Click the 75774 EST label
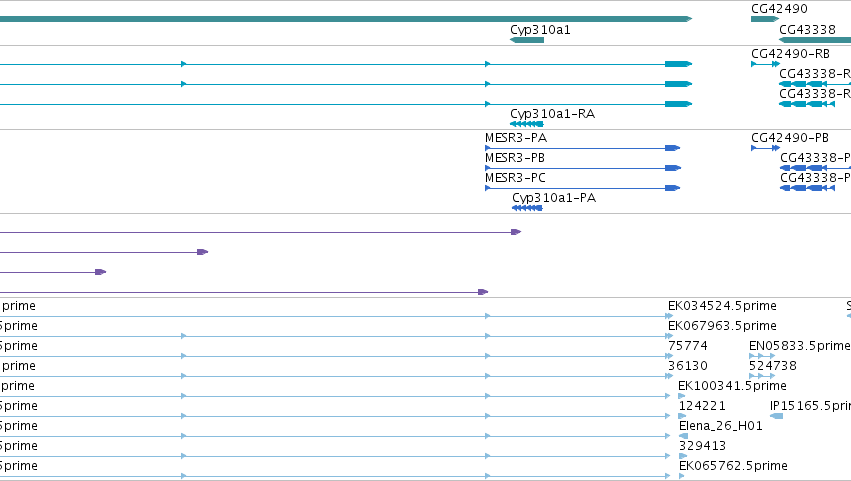The image size is (851, 481). 688,346
